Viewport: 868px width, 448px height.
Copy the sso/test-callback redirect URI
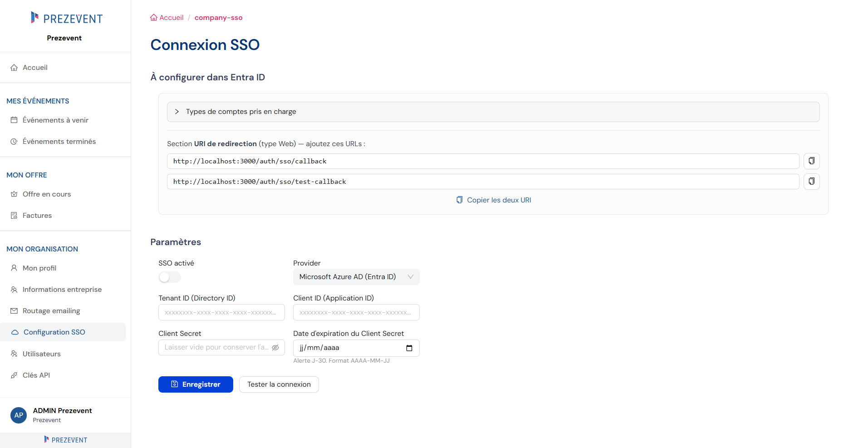811,182
